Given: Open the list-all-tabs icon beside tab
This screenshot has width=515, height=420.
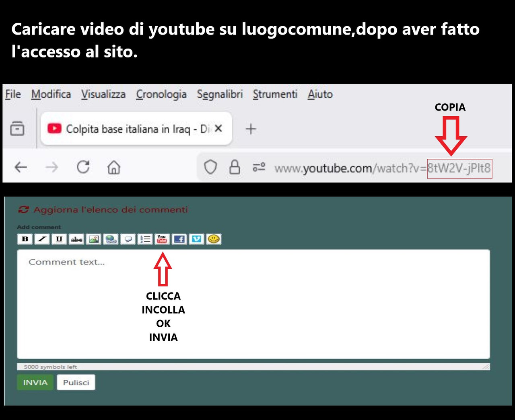Looking at the screenshot, I should coord(17,128).
